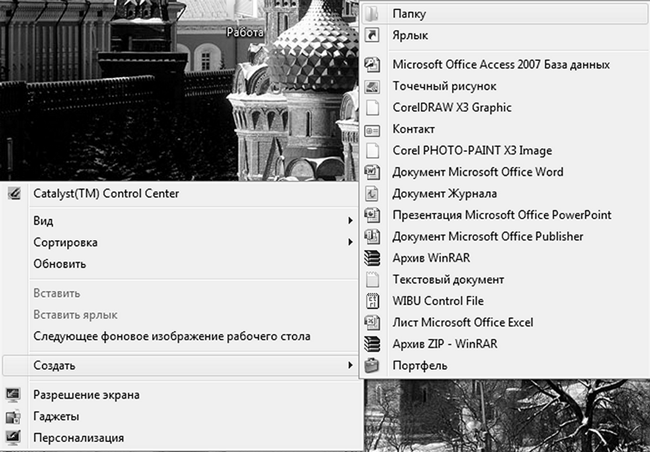
Task: Expand the Создать submenu arrow
Action: (350, 365)
